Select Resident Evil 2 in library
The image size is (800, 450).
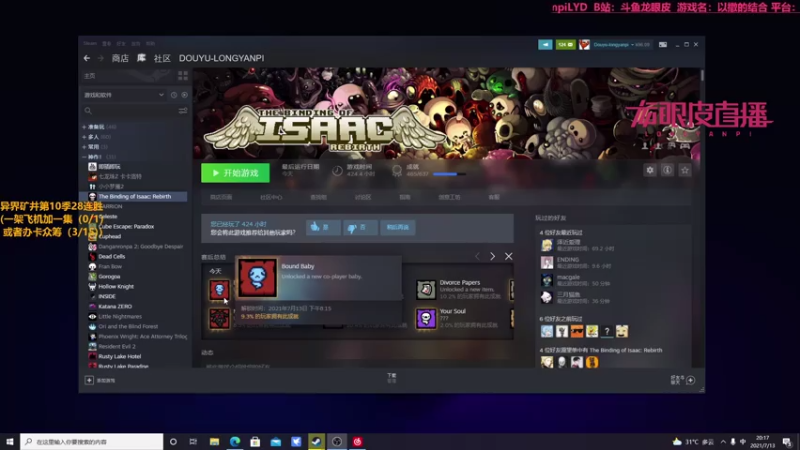(116, 346)
